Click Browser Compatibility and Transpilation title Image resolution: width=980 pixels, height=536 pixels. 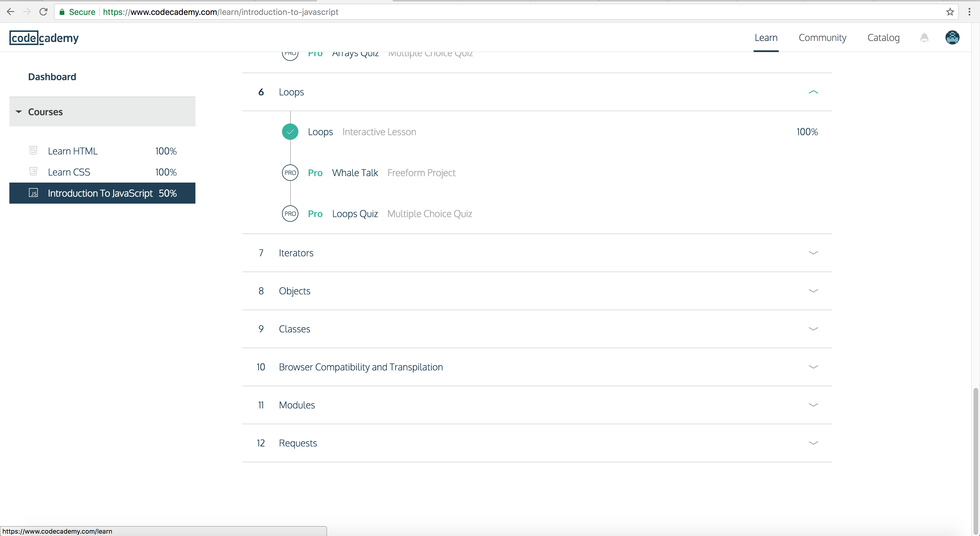tap(361, 367)
